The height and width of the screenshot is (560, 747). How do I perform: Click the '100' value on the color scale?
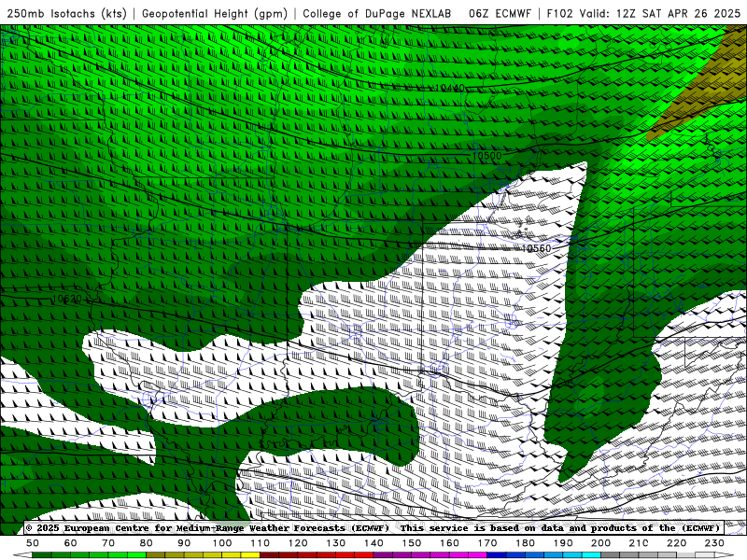[222, 543]
